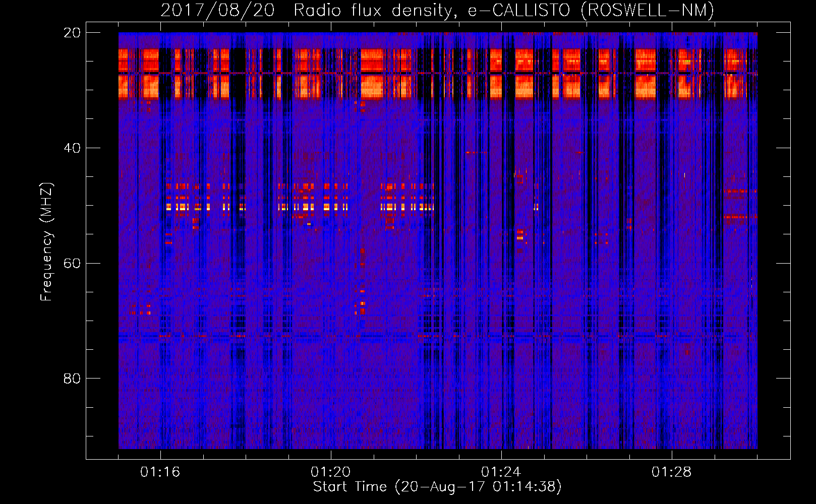Click the plot title '2017/08/20 Radio flux density'
This screenshot has width=816, height=504.
(437, 11)
